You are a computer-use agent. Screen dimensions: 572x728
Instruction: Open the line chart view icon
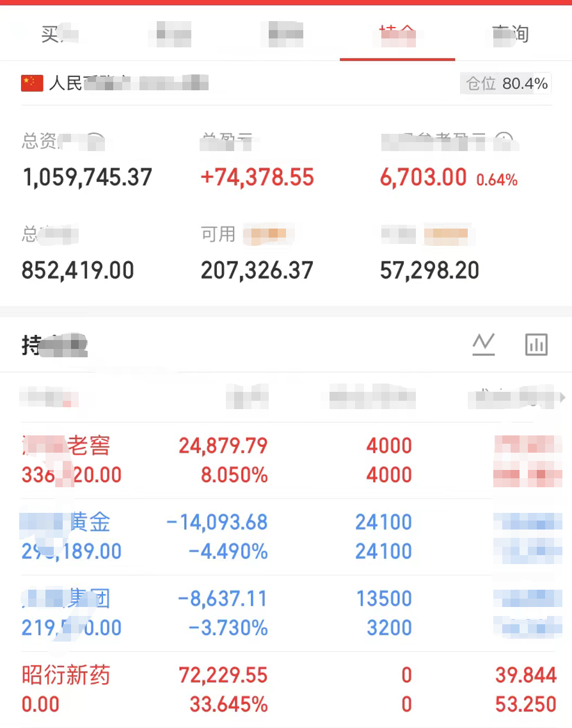pyautogui.click(x=484, y=344)
